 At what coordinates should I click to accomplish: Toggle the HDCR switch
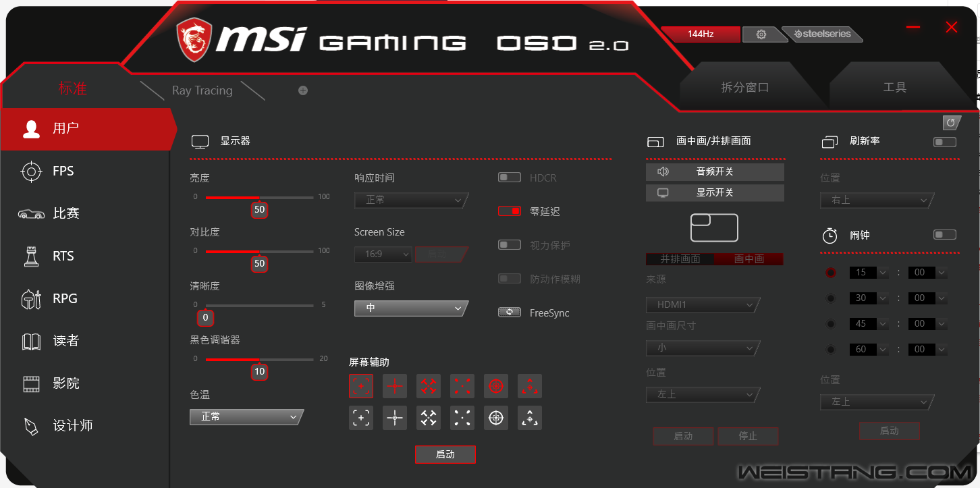coord(510,178)
